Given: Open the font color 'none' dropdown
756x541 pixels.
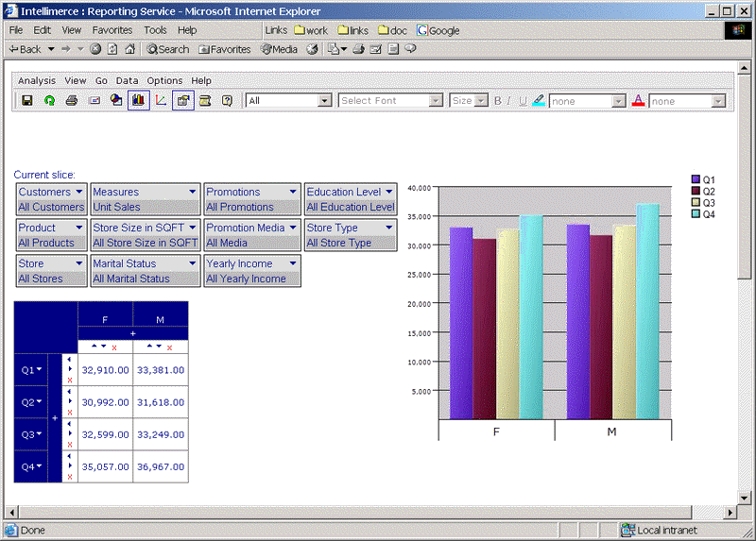Looking at the screenshot, I should pyautogui.click(x=718, y=101).
